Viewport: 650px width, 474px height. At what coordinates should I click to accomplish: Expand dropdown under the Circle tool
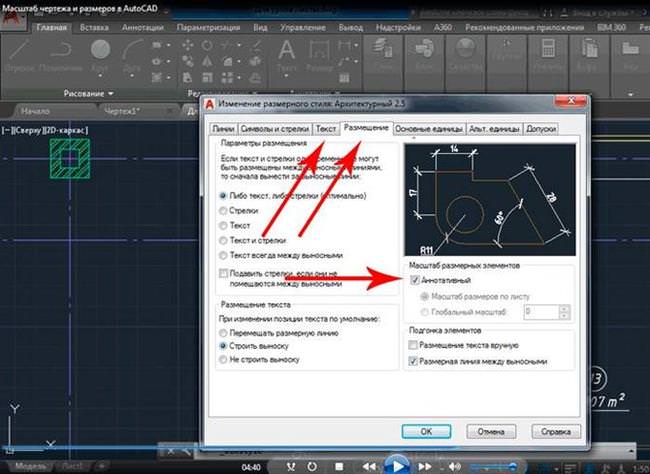click(x=100, y=76)
